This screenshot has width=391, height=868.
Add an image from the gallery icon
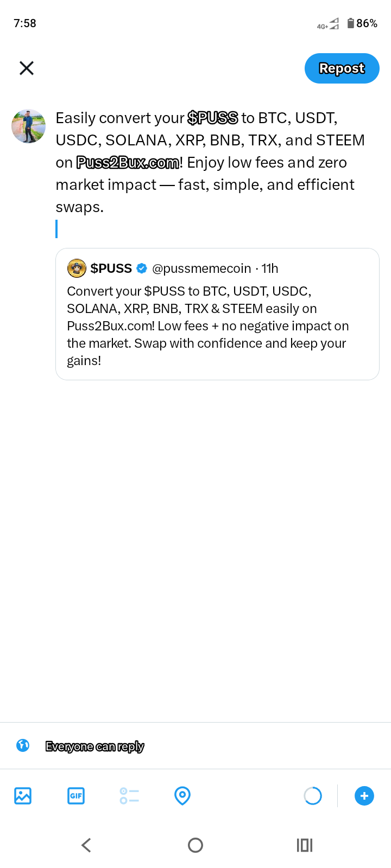click(23, 796)
